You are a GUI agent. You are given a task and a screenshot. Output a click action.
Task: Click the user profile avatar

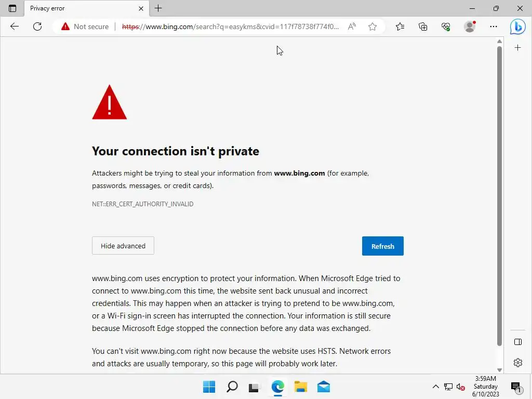point(470,26)
